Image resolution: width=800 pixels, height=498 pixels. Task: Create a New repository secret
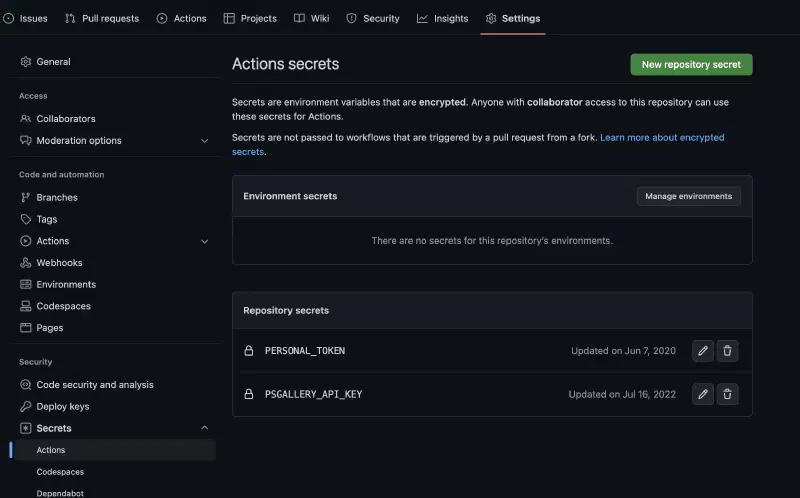tap(691, 65)
